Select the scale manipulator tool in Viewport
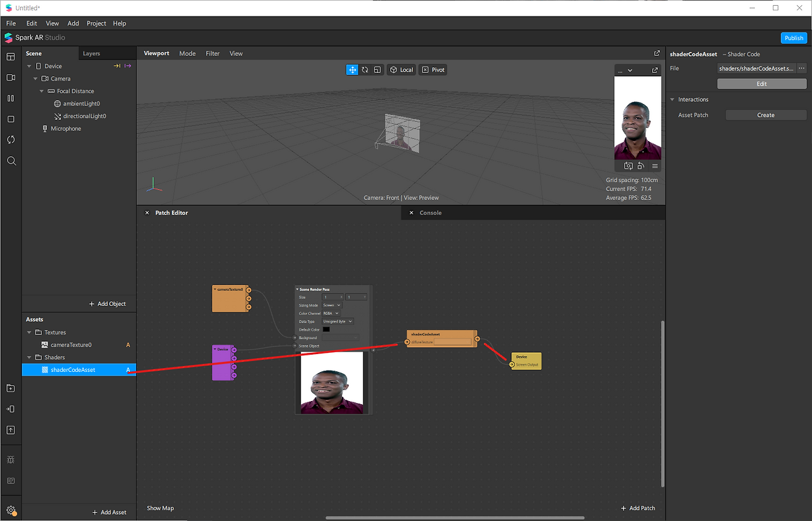 (377, 70)
